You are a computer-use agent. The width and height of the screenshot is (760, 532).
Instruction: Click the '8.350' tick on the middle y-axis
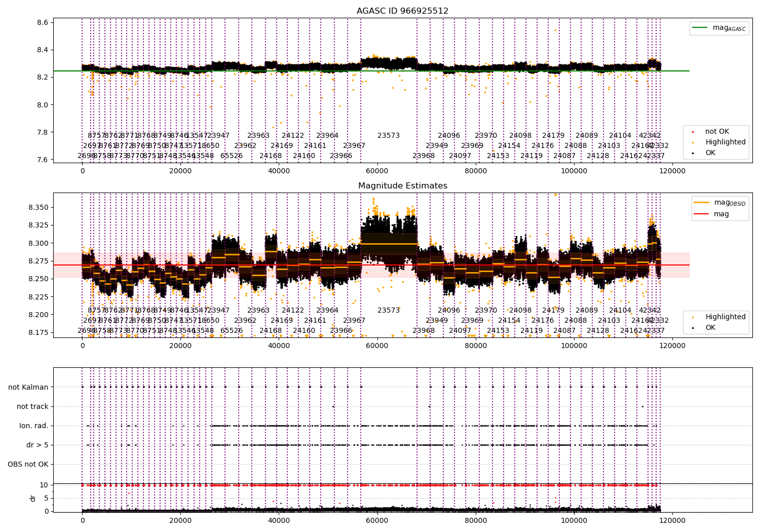point(39,207)
